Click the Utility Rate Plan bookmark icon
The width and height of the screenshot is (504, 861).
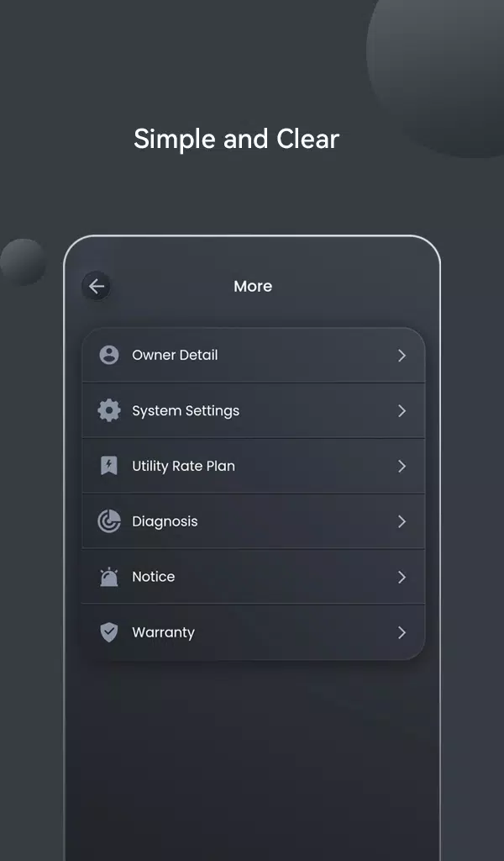coord(109,466)
